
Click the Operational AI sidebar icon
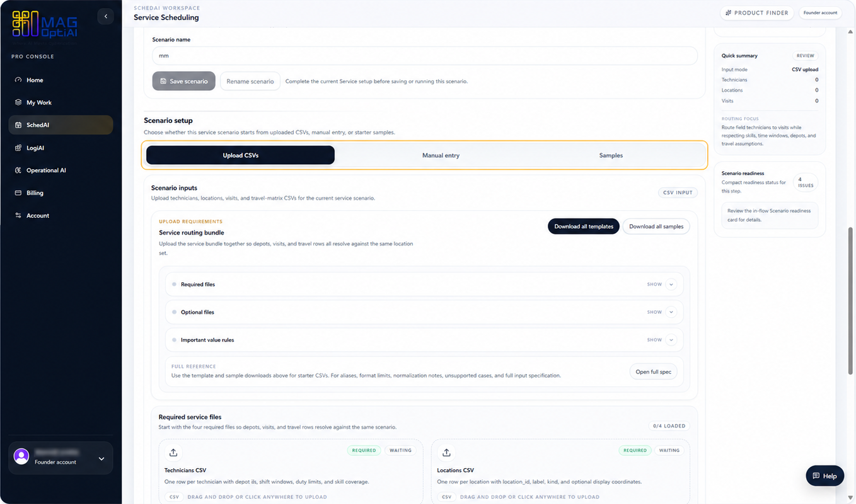[18, 170]
